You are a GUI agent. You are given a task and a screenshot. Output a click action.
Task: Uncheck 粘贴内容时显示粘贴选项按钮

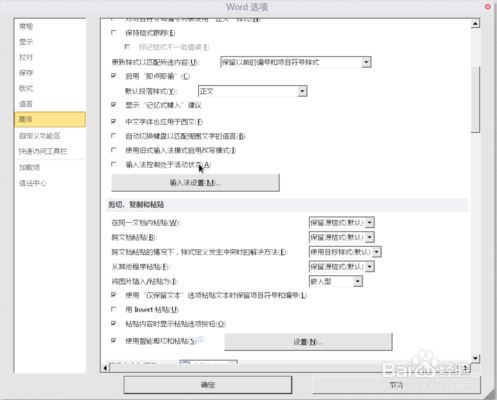[x=114, y=324]
